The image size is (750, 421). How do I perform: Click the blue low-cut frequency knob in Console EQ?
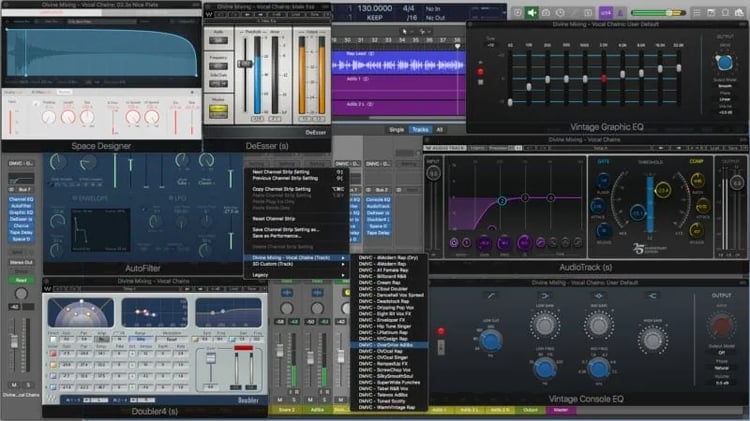tap(491, 341)
